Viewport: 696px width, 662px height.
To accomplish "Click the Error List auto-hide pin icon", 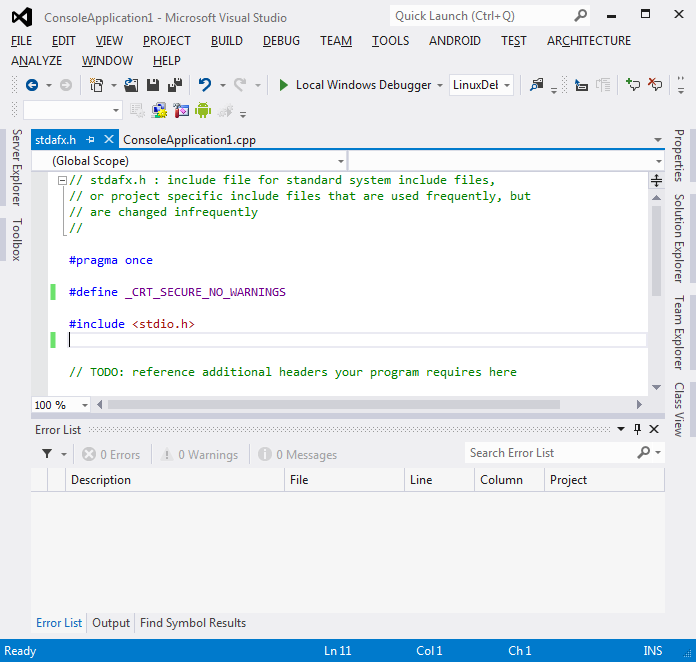I will 637,429.
